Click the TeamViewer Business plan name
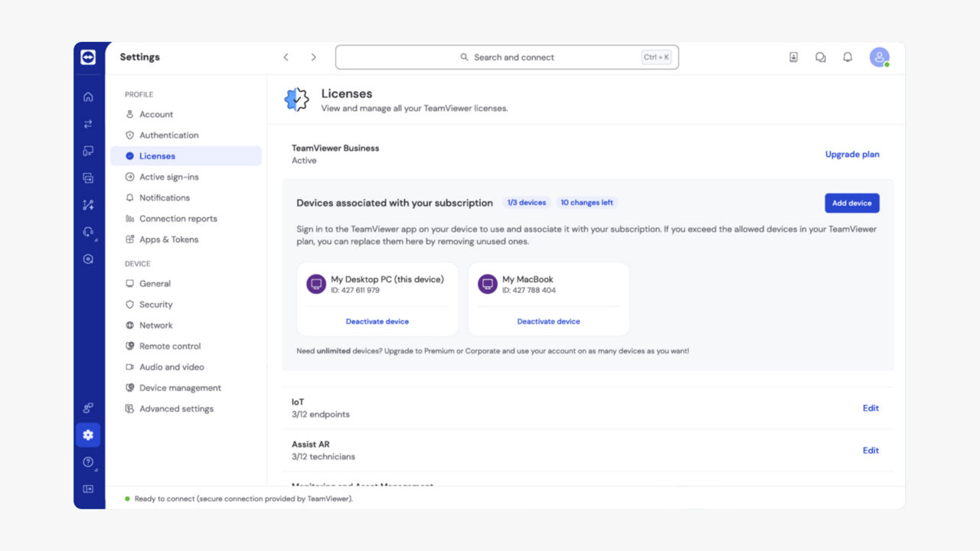This screenshot has width=980, height=551. click(x=335, y=148)
